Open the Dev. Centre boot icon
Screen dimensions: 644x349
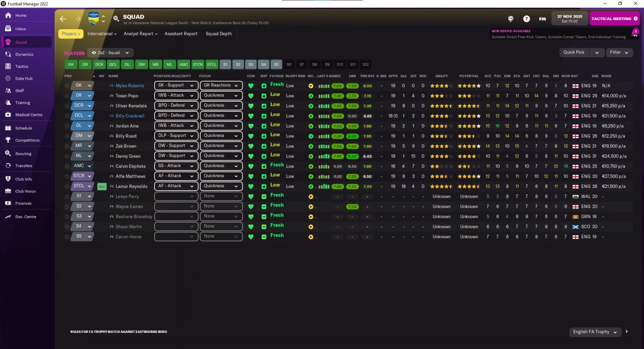point(8,217)
